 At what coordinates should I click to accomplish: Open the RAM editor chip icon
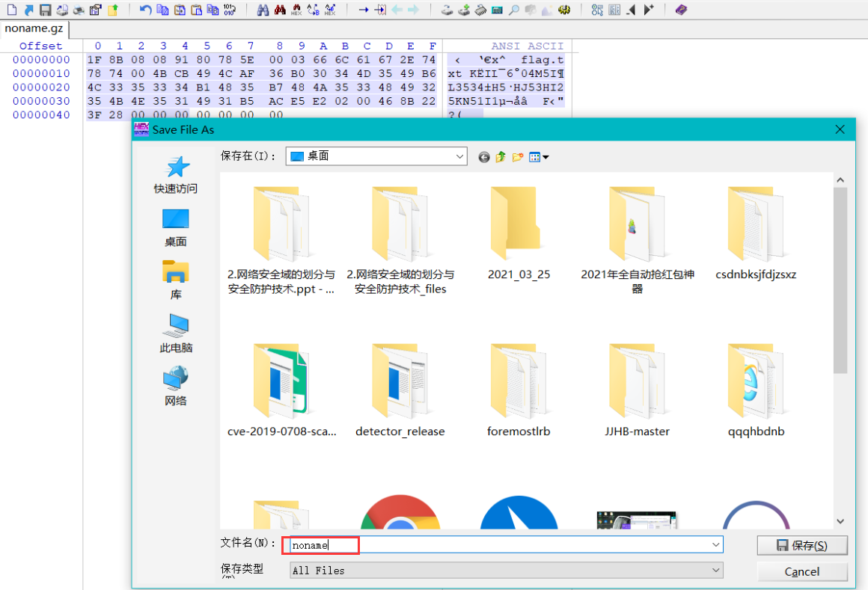(480, 10)
